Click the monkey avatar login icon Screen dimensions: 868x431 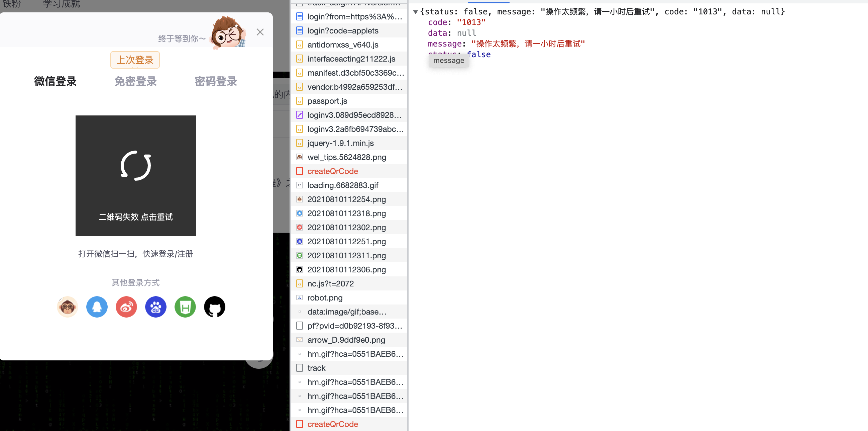(68, 307)
